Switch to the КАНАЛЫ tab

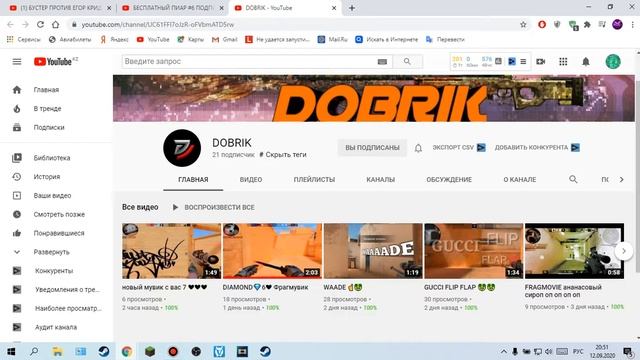(x=380, y=180)
